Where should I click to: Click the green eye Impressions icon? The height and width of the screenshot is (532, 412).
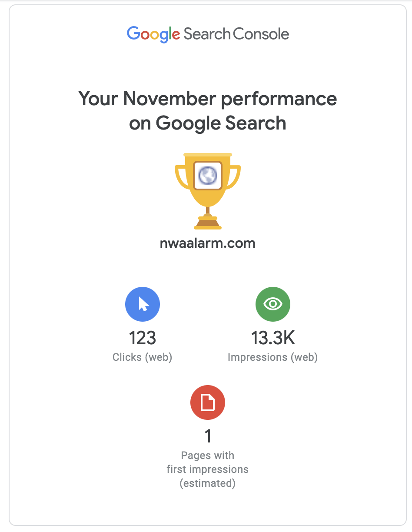273,304
